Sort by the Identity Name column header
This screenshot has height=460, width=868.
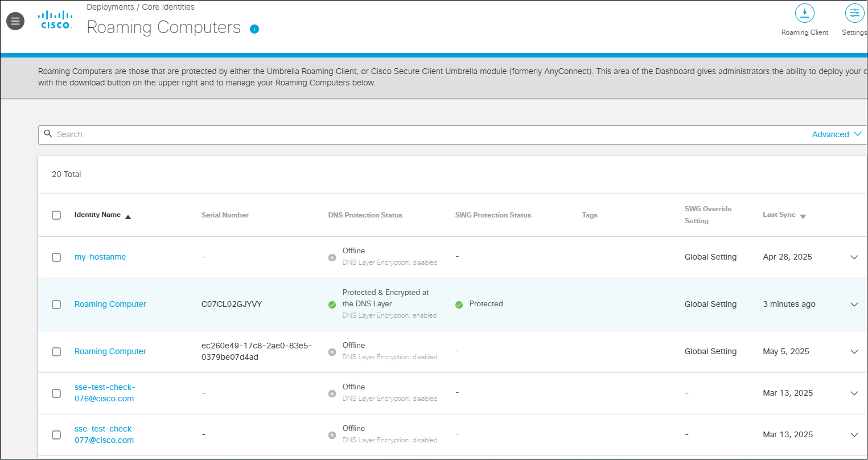click(97, 215)
